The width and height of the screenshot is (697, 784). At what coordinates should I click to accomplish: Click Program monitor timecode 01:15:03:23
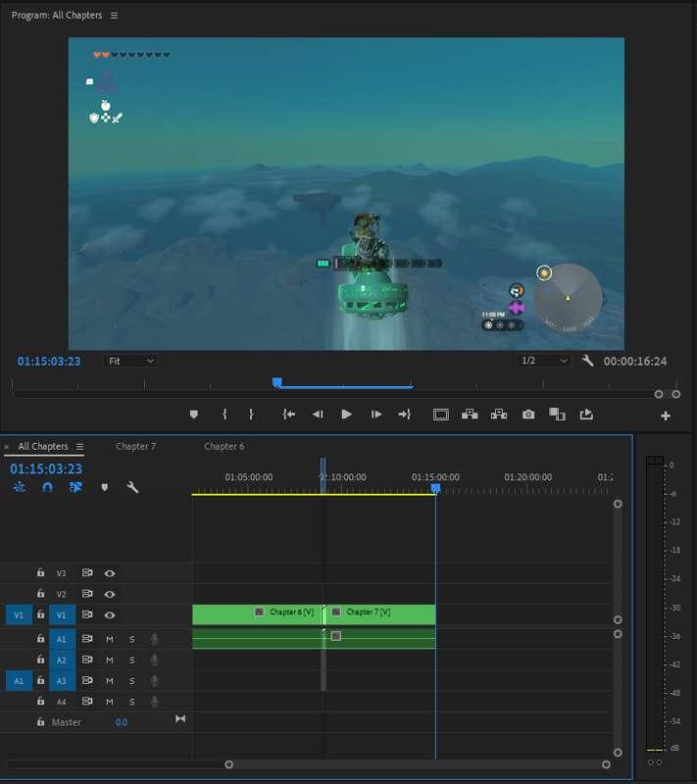(48, 362)
